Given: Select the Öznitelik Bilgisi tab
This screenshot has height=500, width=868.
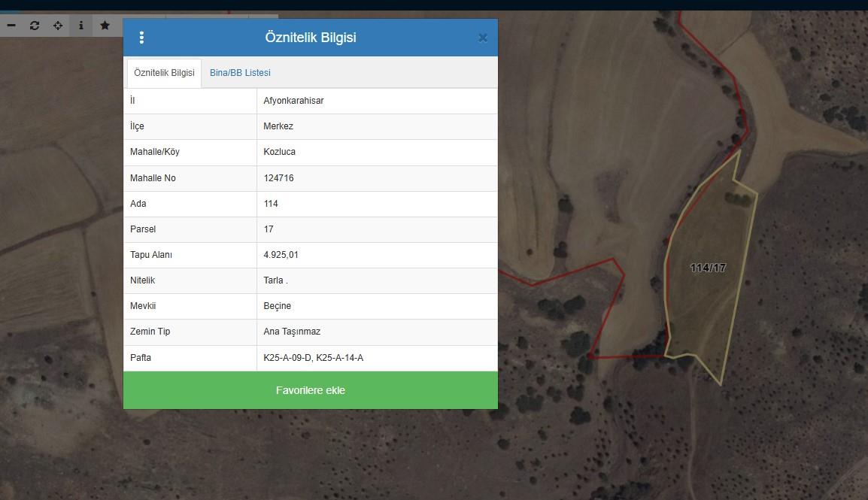Looking at the screenshot, I should pyautogui.click(x=164, y=73).
